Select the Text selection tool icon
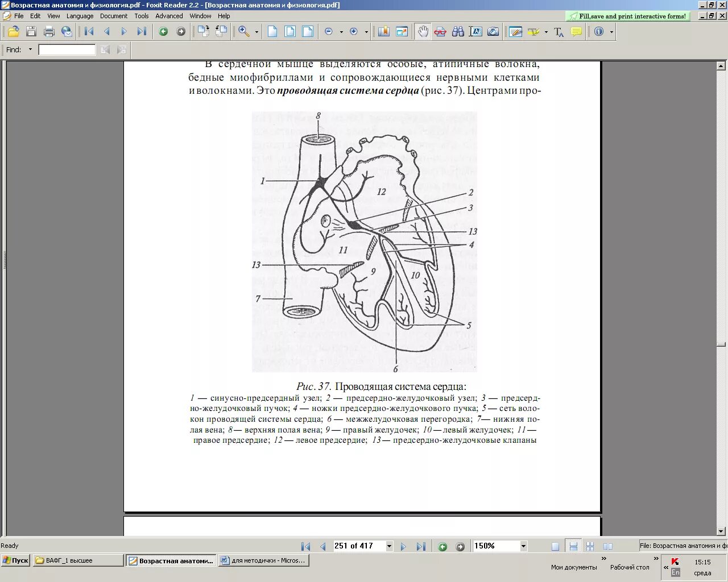Viewport: 728px width, 582px height. (475, 32)
